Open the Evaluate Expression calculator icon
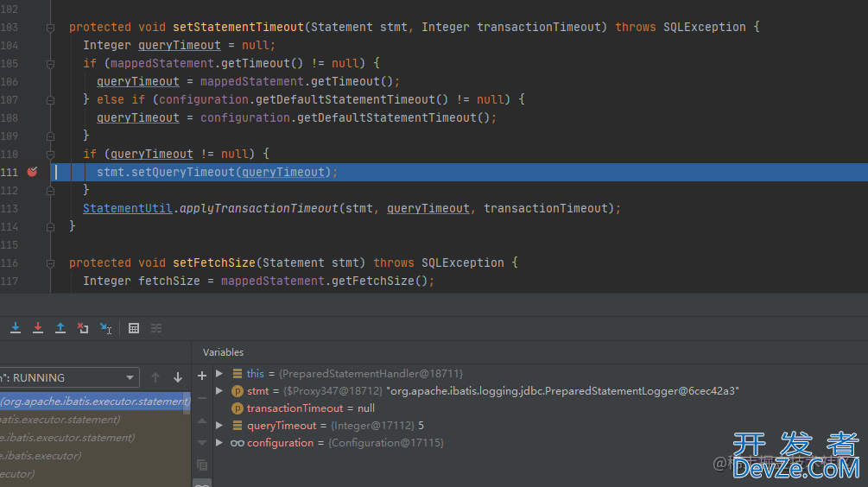Screen dimensions: 868x487 pos(133,328)
